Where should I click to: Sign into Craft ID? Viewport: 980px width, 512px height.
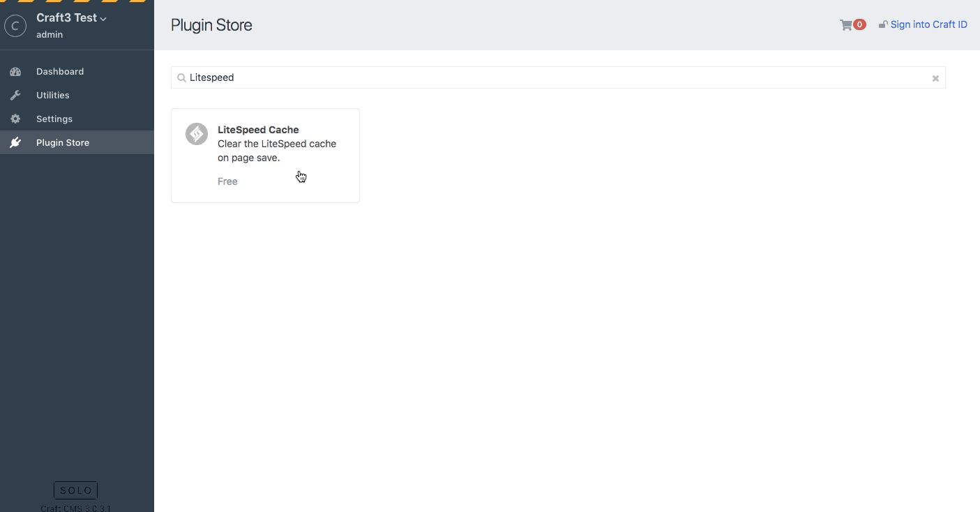928,24
